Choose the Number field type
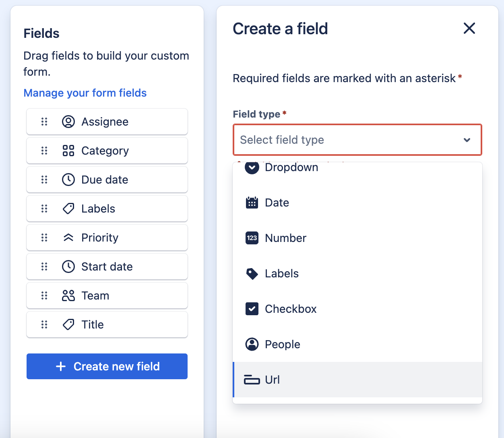 pyautogui.click(x=357, y=238)
